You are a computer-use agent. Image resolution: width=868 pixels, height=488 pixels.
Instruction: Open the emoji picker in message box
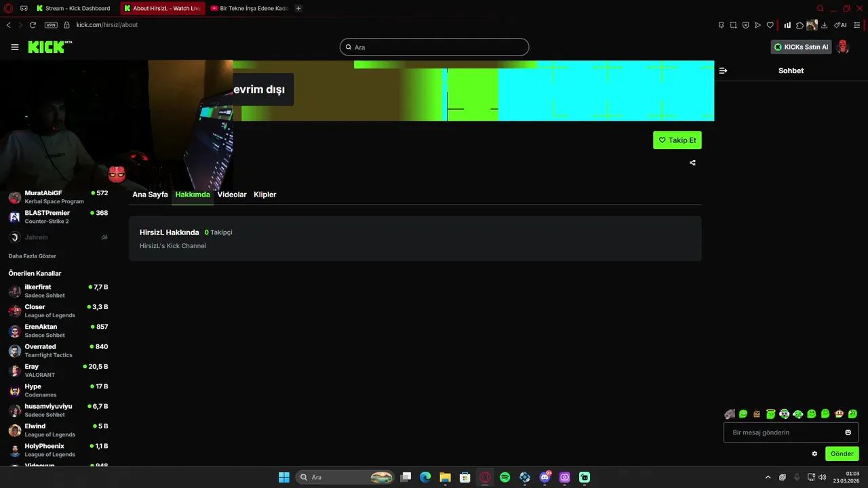coord(848,432)
